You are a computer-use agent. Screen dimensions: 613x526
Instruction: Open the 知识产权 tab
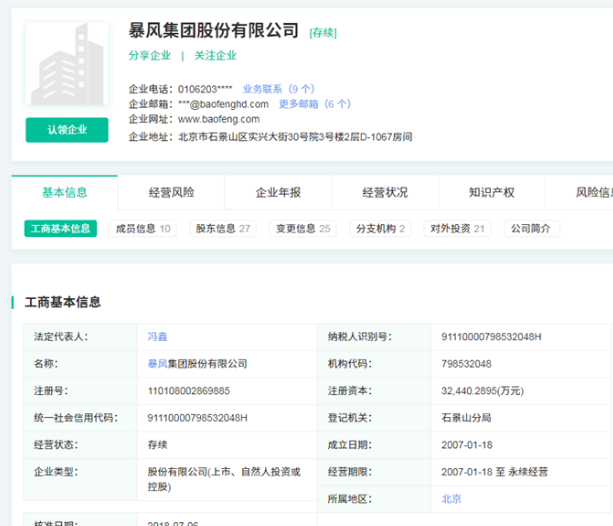(x=491, y=192)
